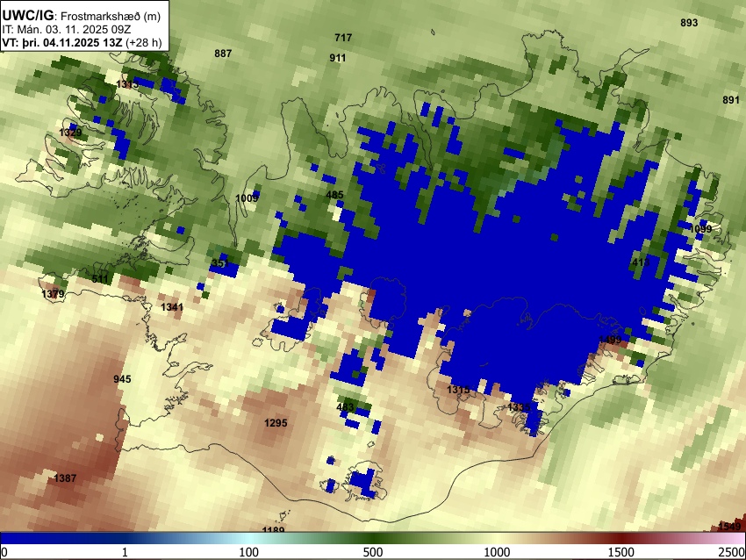The width and height of the screenshot is (746, 560).
Task: Click the 485 map value
Action: pyautogui.click(x=334, y=195)
